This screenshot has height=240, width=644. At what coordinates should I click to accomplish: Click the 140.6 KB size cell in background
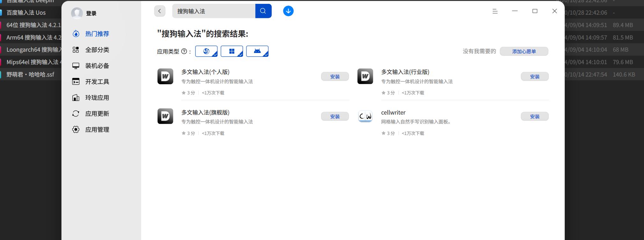coord(624,75)
